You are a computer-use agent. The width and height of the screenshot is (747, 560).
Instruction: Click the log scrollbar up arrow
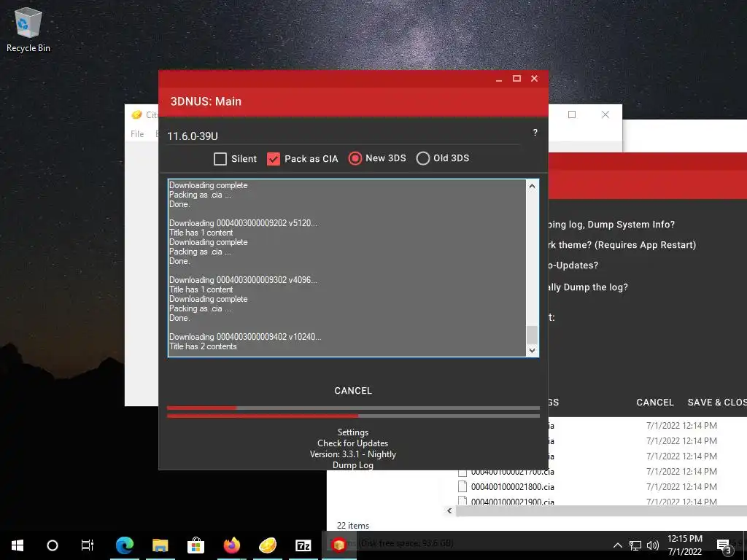[532, 186]
